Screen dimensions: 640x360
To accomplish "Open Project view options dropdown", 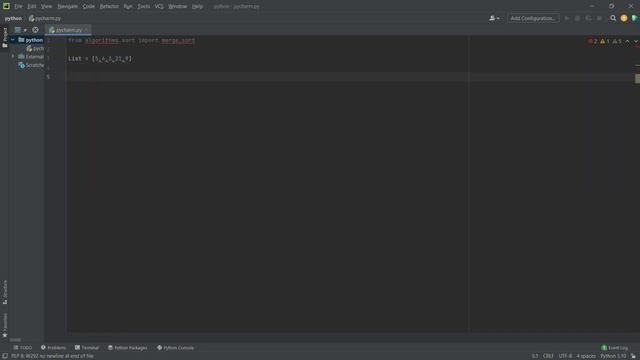I will (20, 30).
